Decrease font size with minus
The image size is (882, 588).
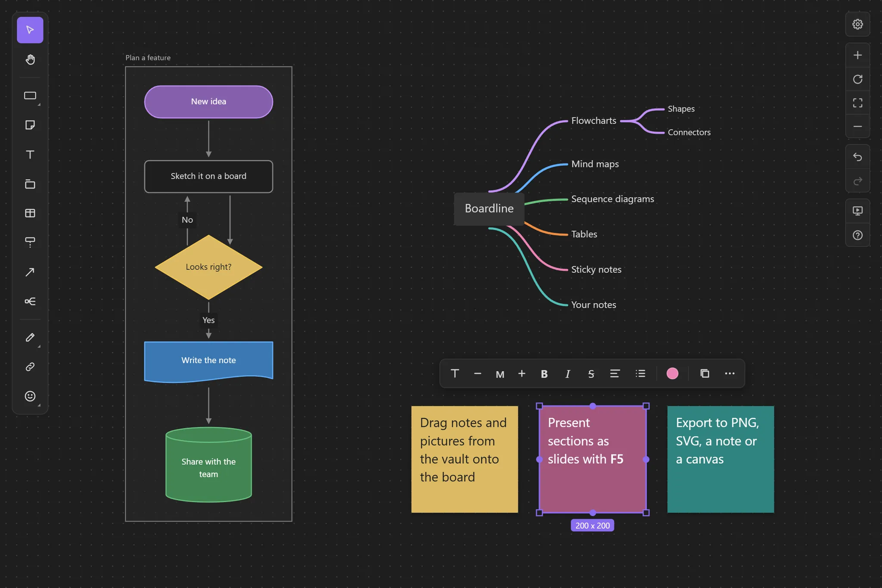tap(477, 373)
